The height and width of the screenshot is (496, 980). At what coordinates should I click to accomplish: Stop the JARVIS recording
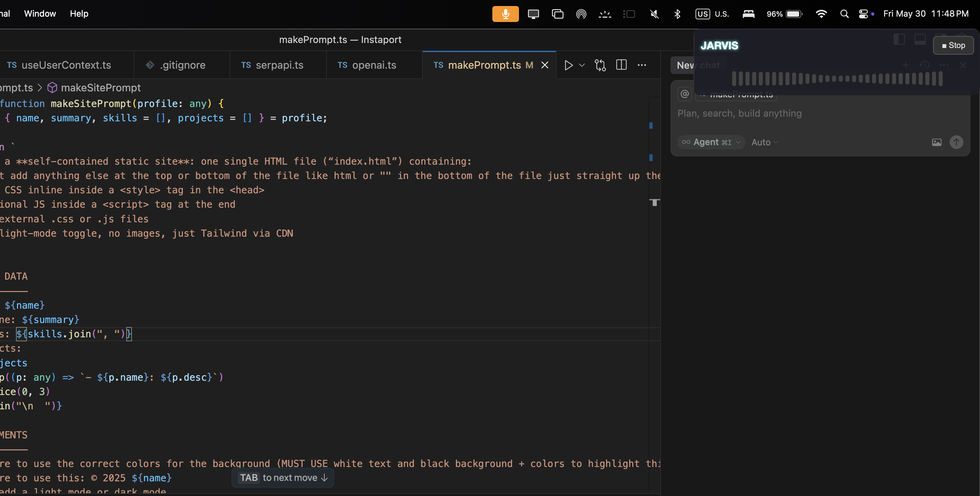[x=953, y=45]
